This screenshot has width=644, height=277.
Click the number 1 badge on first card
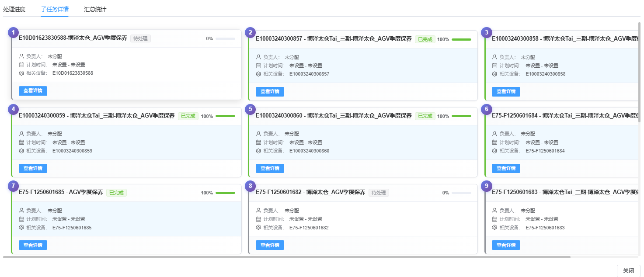pos(14,33)
